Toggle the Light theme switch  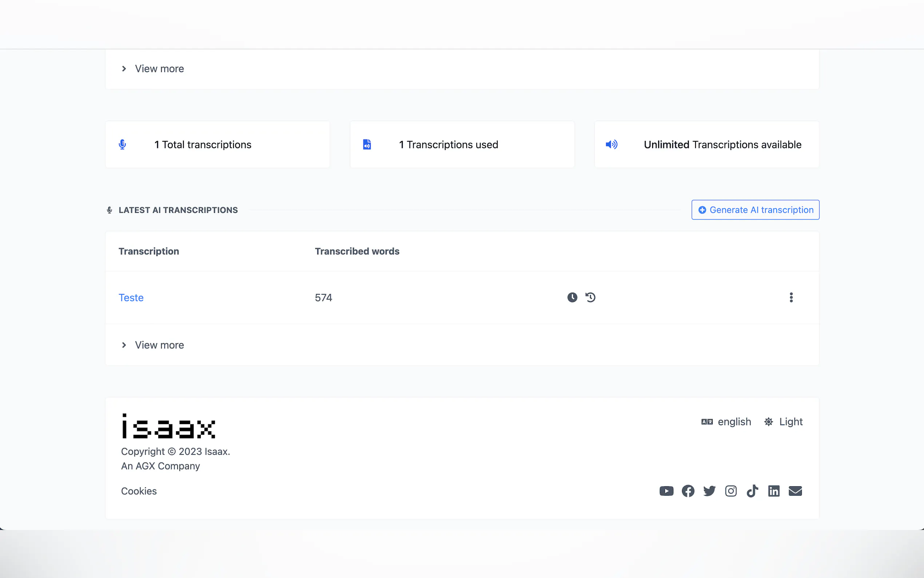point(783,421)
